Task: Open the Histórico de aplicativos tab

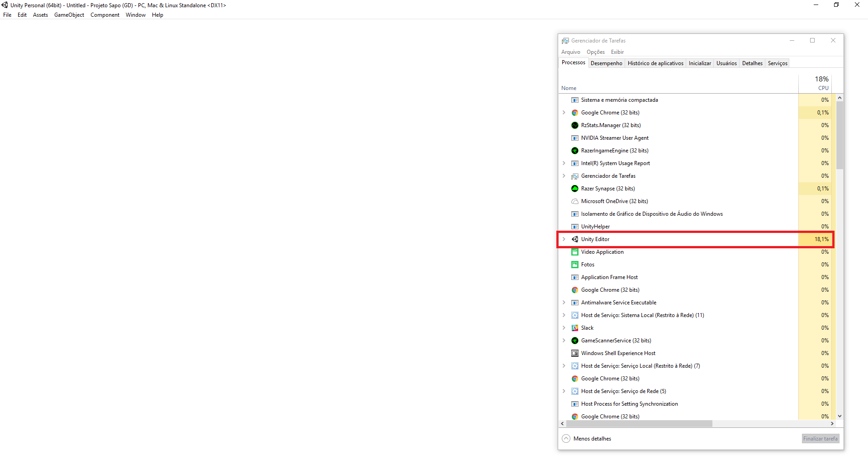Action: 655,63
